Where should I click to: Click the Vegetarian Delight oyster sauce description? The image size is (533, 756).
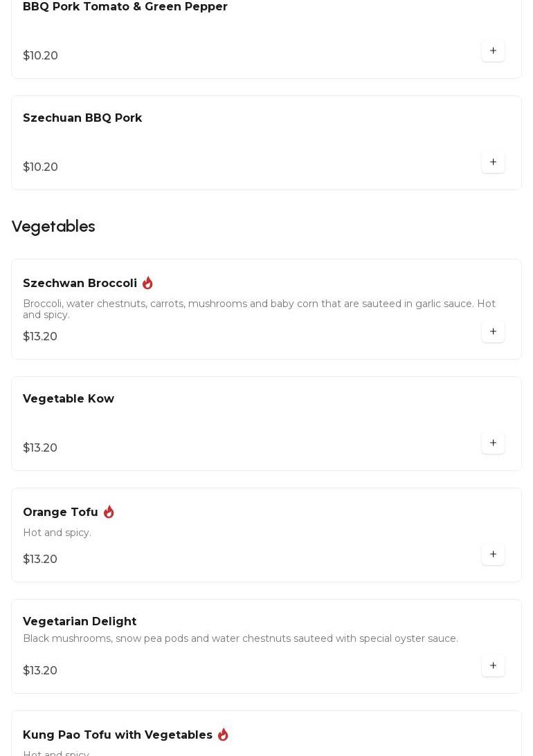click(x=240, y=638)
